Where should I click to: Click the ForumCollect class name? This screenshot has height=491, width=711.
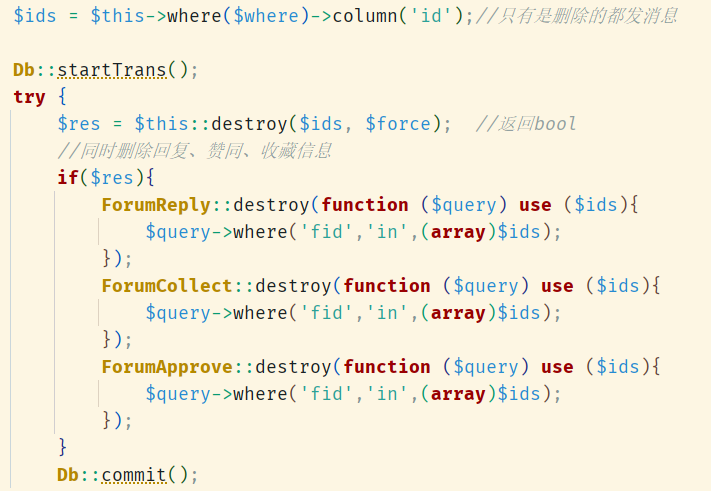coord(167,286)
